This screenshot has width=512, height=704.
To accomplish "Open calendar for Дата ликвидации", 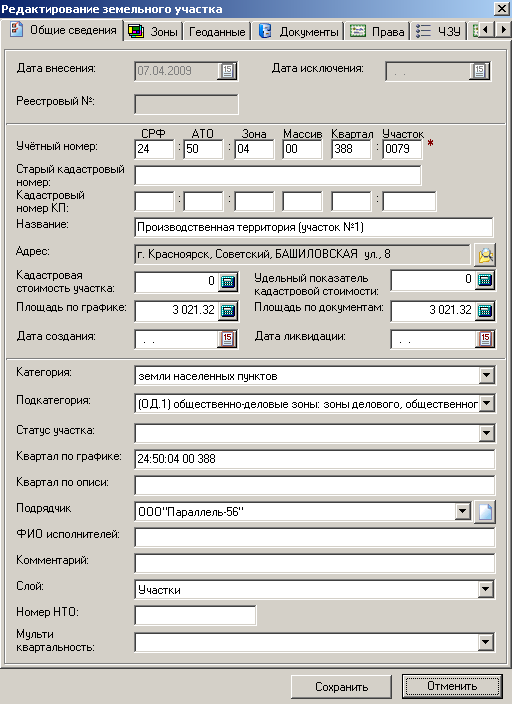I will tap(485, 339).
